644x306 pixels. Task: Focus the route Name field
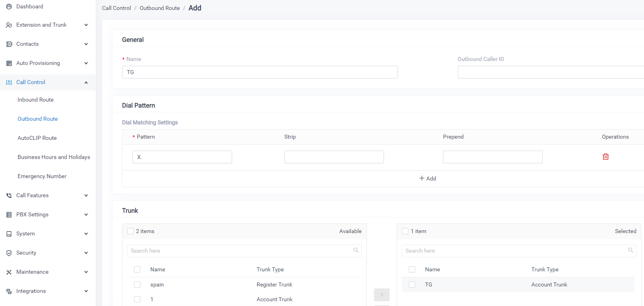pyautogui.click(x=260, y=72)
